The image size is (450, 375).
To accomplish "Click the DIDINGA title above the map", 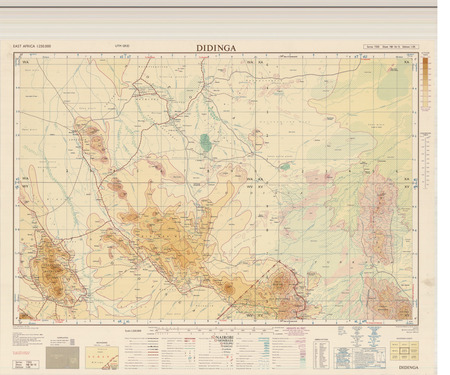I will click(x=216, y=48).
